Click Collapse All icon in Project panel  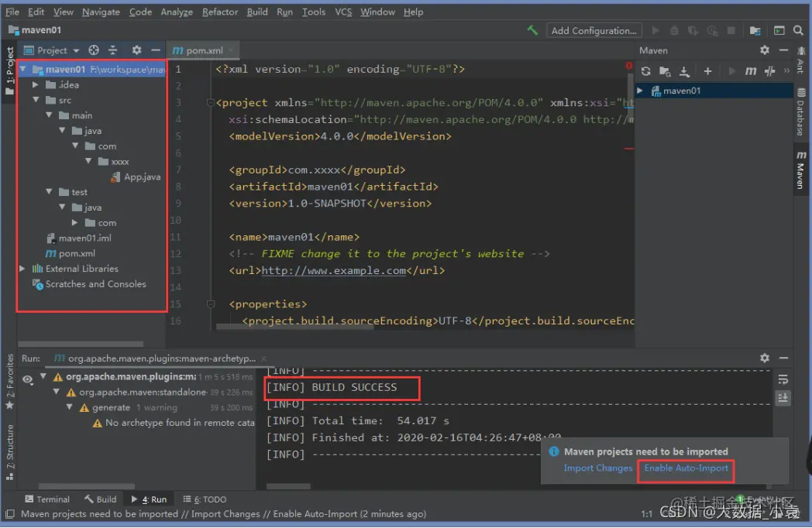coord(113,50)
